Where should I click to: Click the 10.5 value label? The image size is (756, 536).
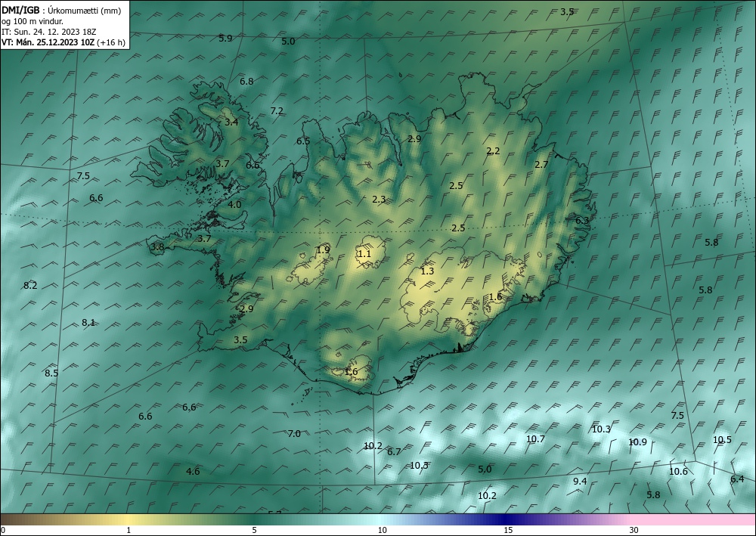722,439
